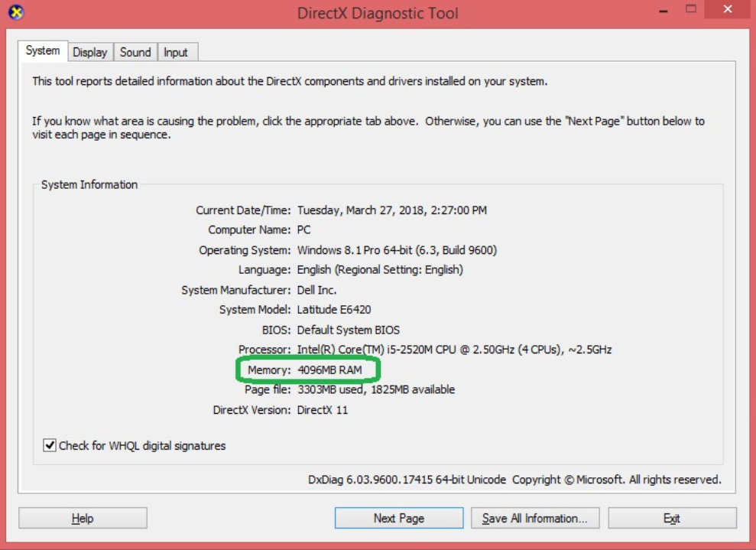This screenshot has height=550, width=756.
Task: Click Save All Information button
Action: pyautogui.click(x=535, y=518)
